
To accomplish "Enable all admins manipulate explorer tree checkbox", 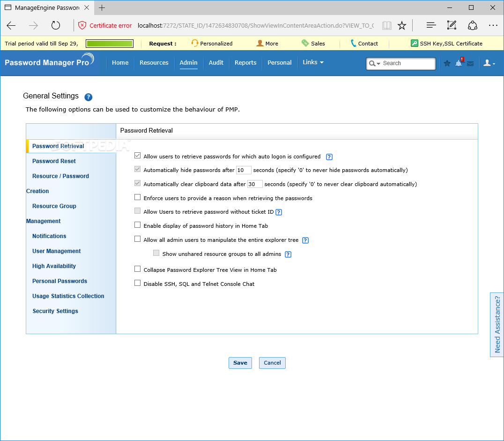I will click(138, 239).
